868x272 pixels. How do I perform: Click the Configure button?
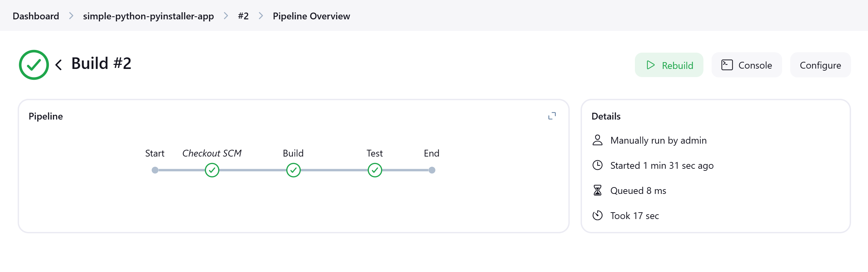[820, 65]
